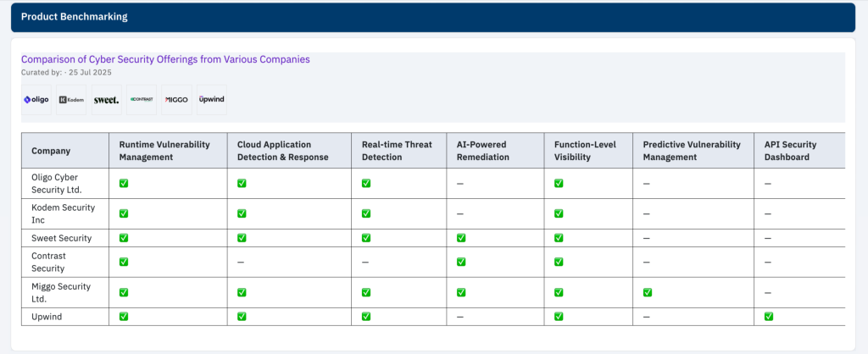Viewport: 868px width, 354px height.
Task: Click the Sweet company logo
Action: click(x=106, y=100)
